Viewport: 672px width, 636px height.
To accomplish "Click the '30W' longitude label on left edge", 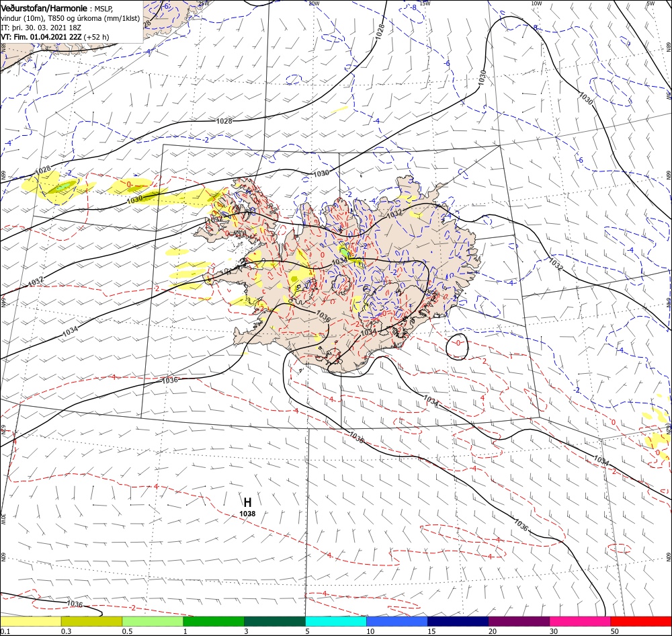I will pos(3,519).
